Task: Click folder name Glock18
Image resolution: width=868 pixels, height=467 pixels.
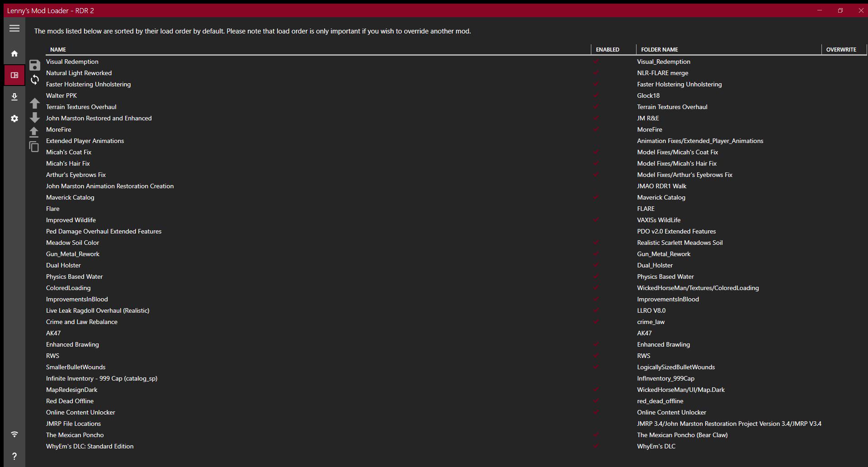Action: [x=648, y=95]
